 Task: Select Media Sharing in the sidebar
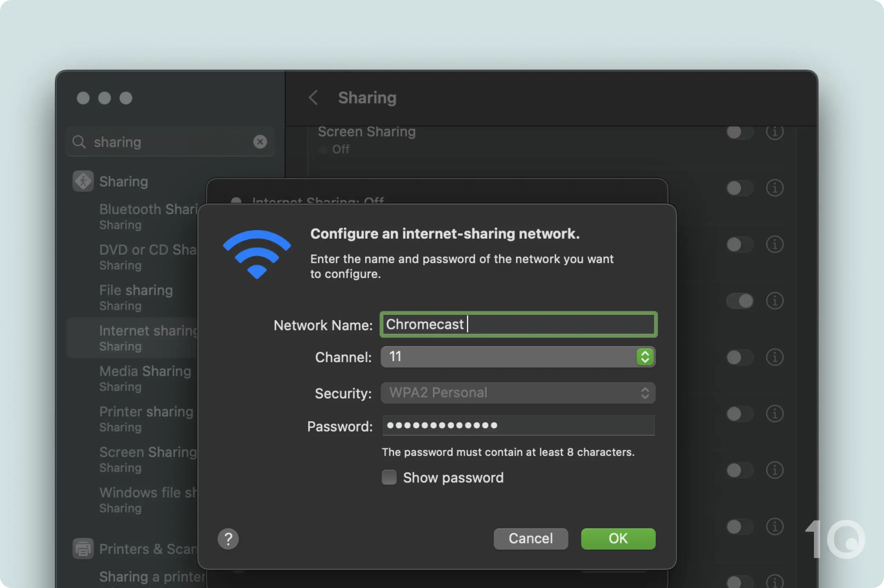click(145, 371)
